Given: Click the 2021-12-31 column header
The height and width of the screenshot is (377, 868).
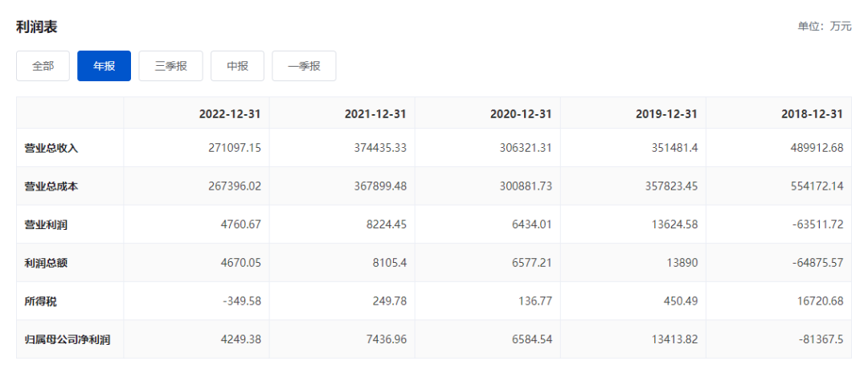Looking at the screenshot, I should tap(375, 114).
